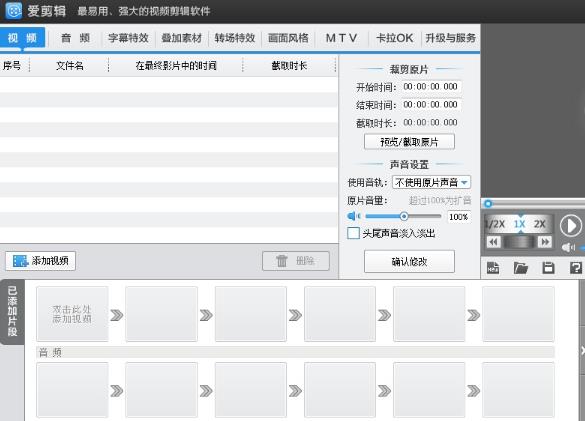Click the open project folder icon
The height and width of the screenshot is (421, 585).
(520, 268)
